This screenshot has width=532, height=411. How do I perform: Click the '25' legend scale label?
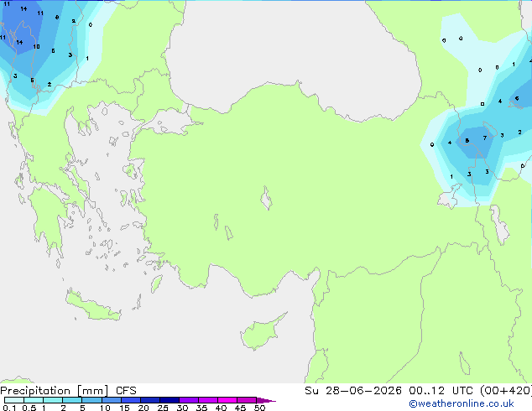163,408
